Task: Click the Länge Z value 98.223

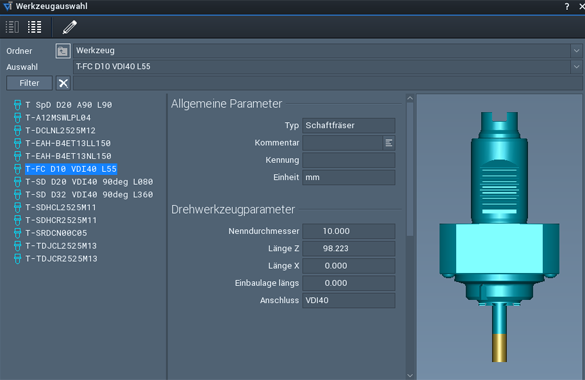Action: pos(348,248)
